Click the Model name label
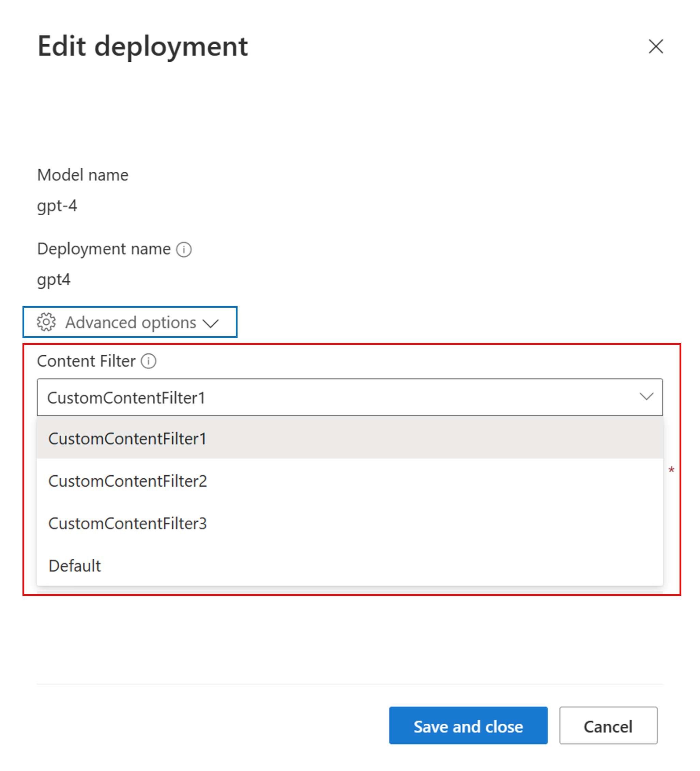This screenshot has width=700, height=771. coord(82,175)
